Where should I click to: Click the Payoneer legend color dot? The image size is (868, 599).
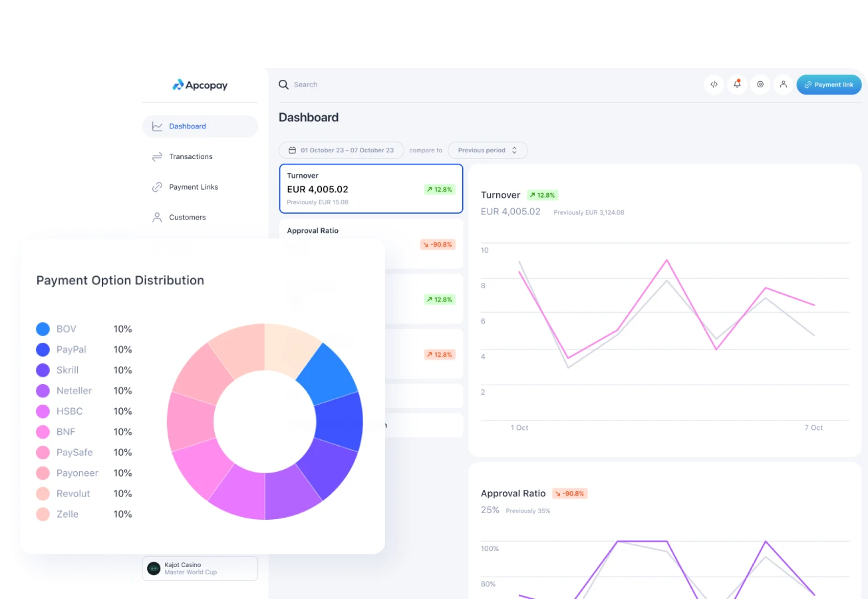[43, 473]
